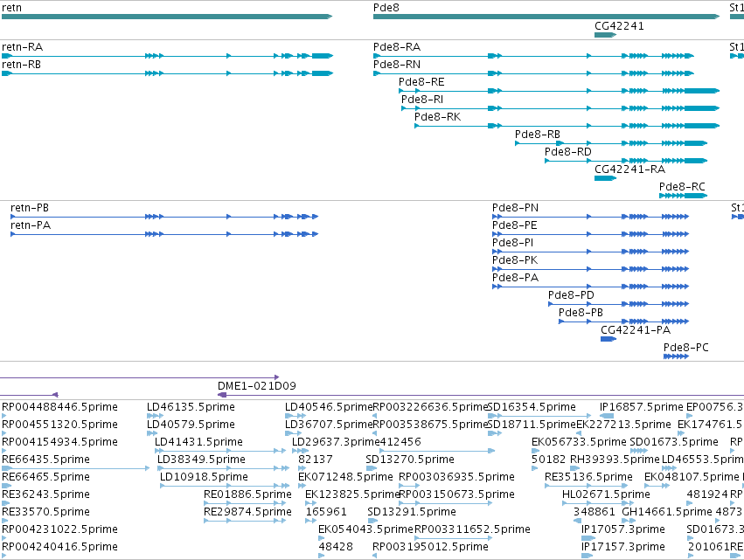The height and width of the screenshot is (560, 744).
Task: Select EST RE66465.5prime
Action: pyautogui.click(x=45, y=477)
